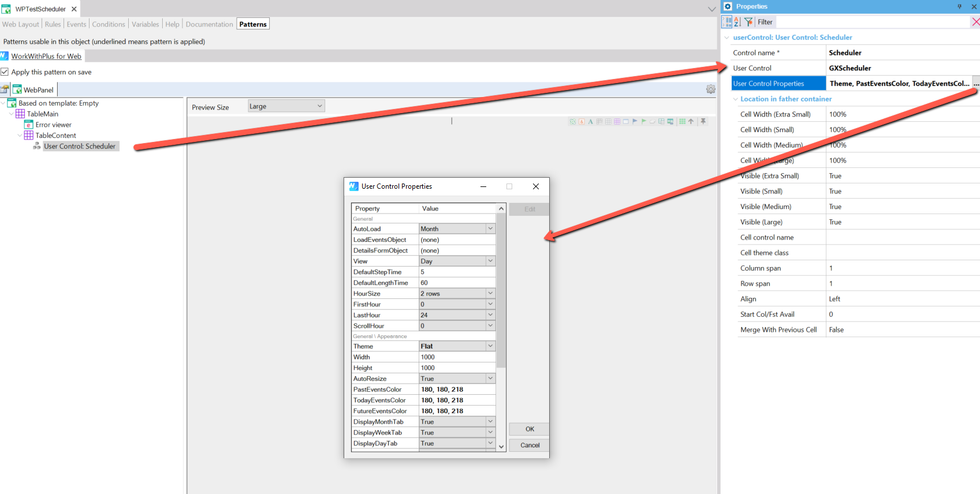Click the green grid icon in preview toolbar
The width and height of the screenshot is (980, 494).
click(x=682, y=121)
